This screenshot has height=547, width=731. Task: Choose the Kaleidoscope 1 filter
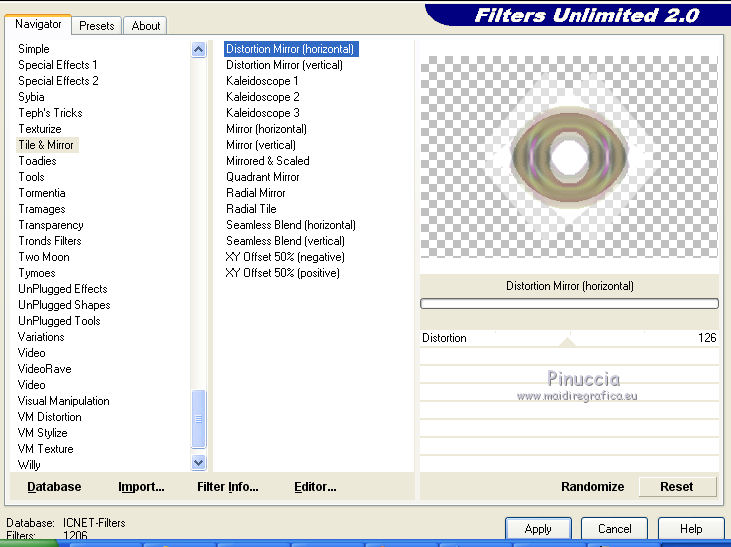pyautogui.click(x=262, y=81)
